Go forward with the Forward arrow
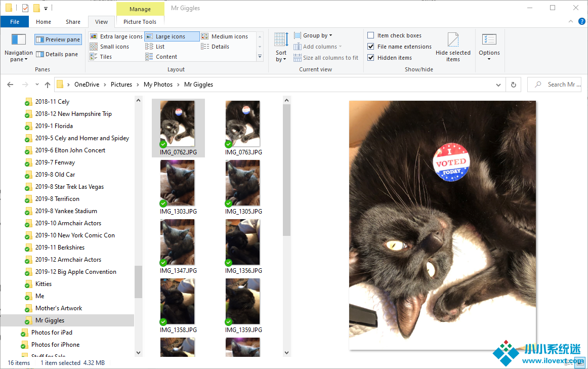 (x=25, y=85)
